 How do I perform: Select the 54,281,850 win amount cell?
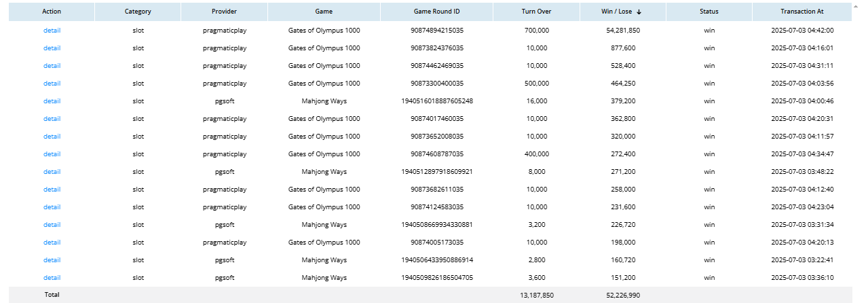click(x=623, y=31)
